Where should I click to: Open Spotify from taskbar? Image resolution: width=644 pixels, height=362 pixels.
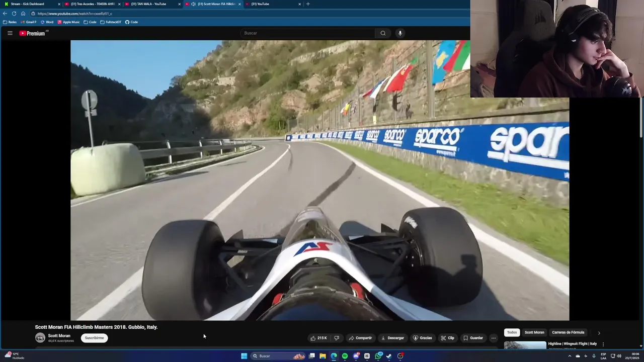pyautogui.click(x=345, y=356)
